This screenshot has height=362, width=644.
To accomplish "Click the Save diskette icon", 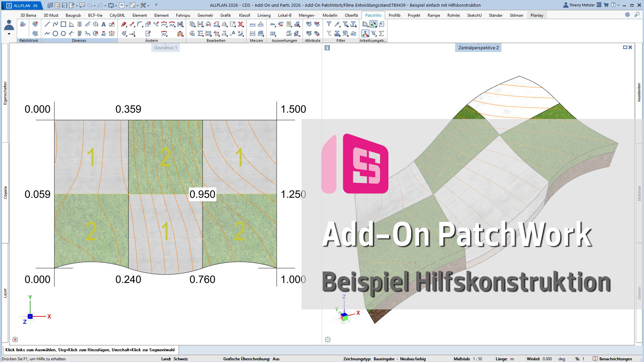I will [64, 5].
